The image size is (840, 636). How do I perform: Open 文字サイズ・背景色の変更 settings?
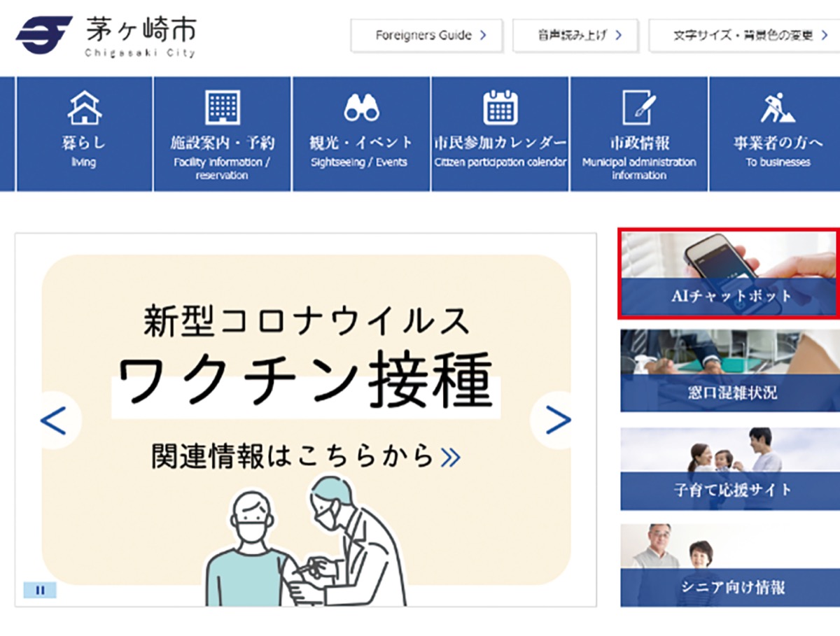coord(744,36)
